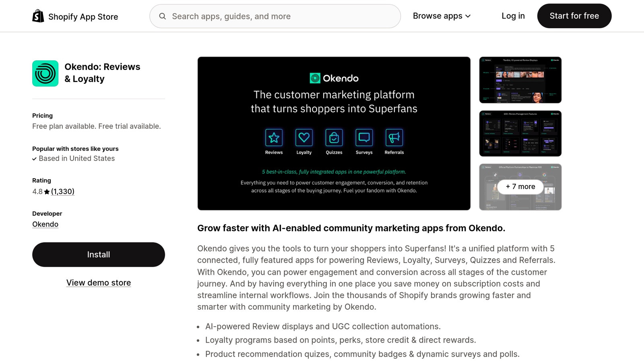
Task: Select the Reviews star icon in the banner
Action: [274, 138]
